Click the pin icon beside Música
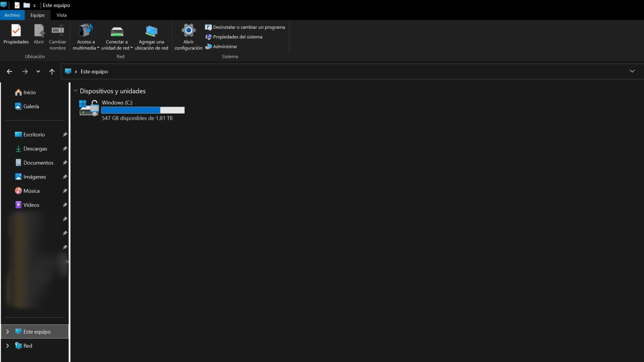This screenshot has height=362, width=644. (65, 191)
